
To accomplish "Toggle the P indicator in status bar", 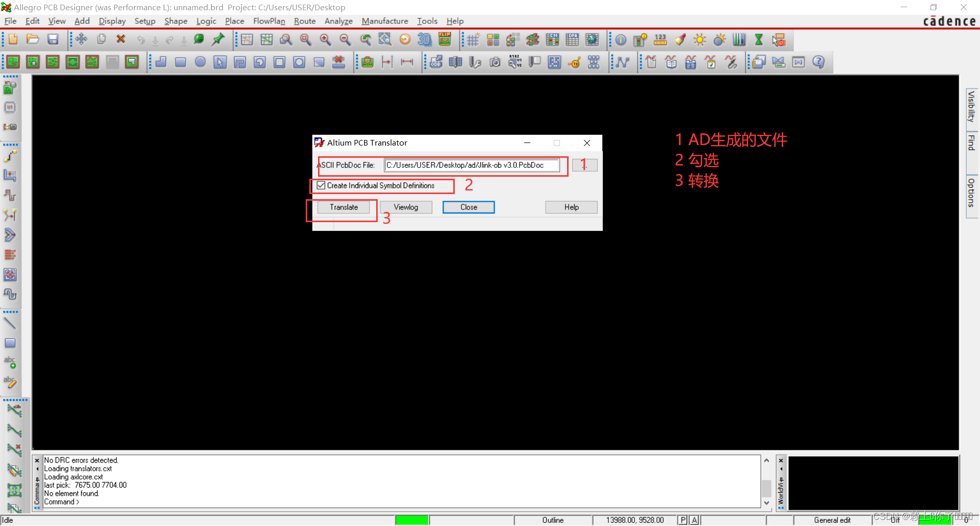I will tap(683, 520).
